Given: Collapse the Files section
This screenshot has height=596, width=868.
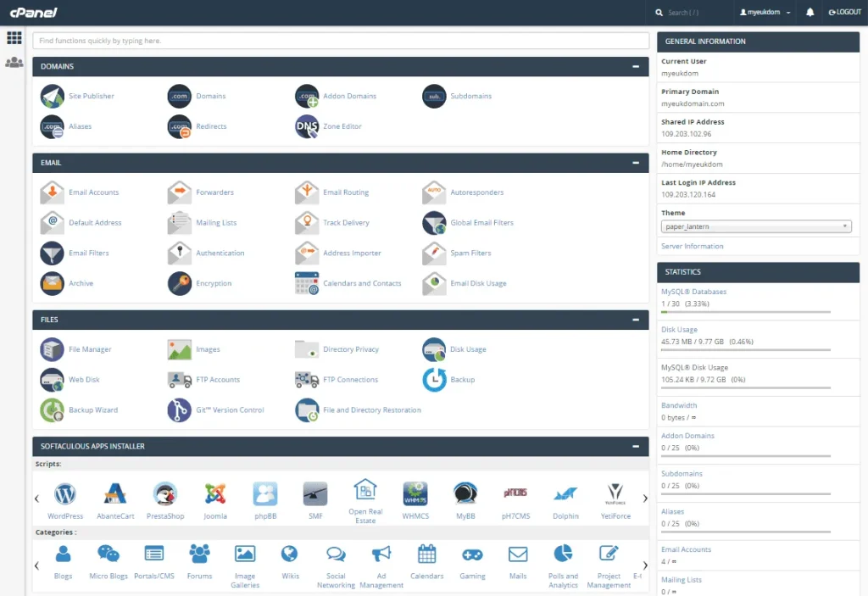Looking at the screenshot, I should [635, 320].
